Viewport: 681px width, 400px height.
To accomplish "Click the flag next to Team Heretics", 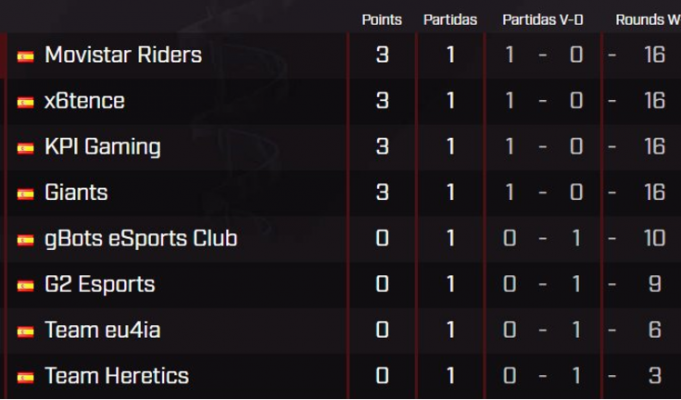I will 26,377.
